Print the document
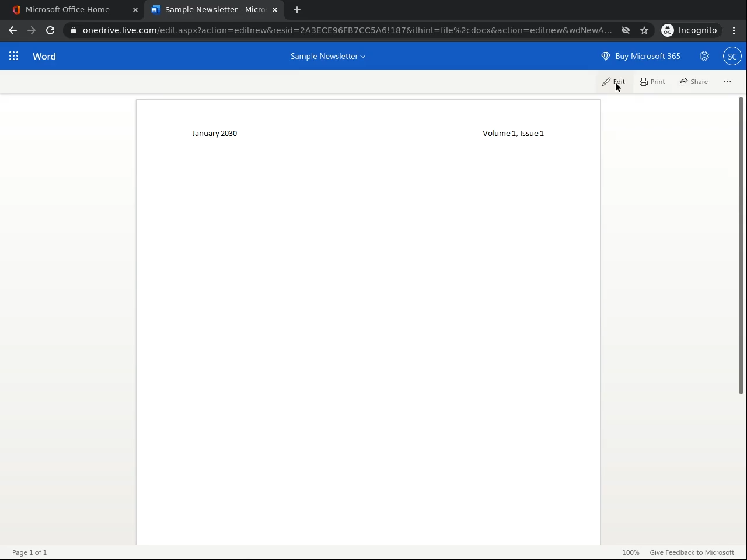The width and height of the screenshot is (747, 560). (x=652, y=82)
